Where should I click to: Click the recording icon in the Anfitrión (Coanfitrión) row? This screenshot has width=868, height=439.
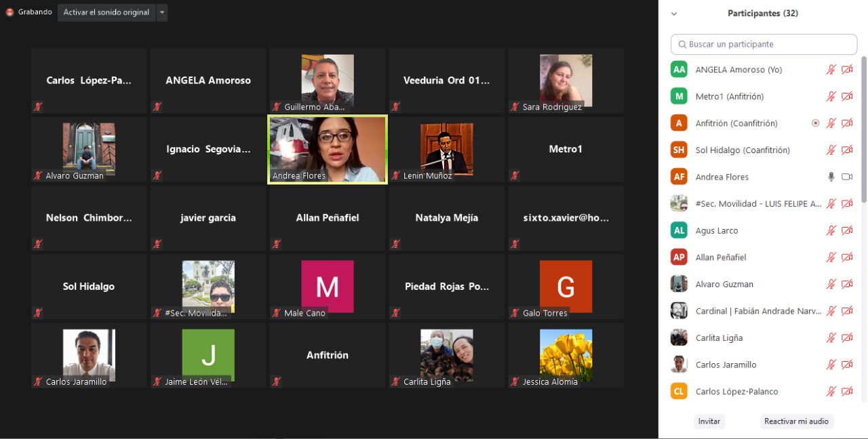pyautogui.click(x=816, y=123)
